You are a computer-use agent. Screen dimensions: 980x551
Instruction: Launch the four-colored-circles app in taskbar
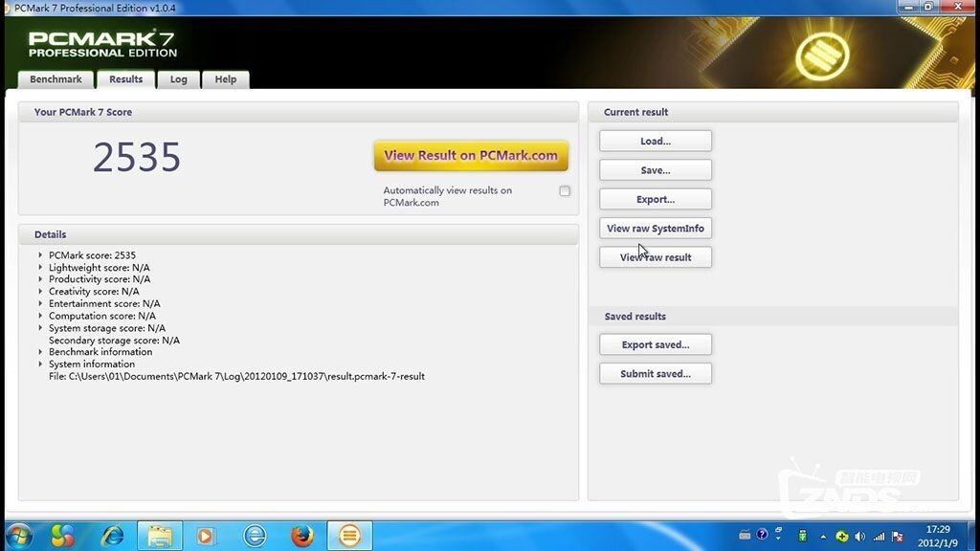coord(62,536)
